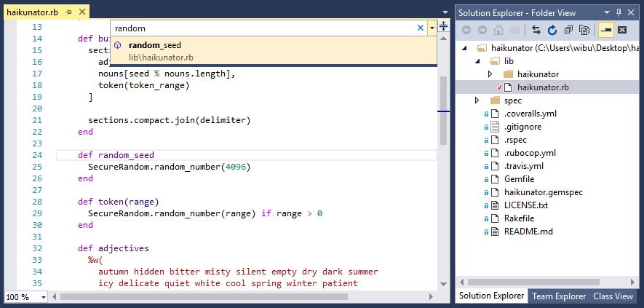
Task: Click the Collapse All icon
Action: 568,30
